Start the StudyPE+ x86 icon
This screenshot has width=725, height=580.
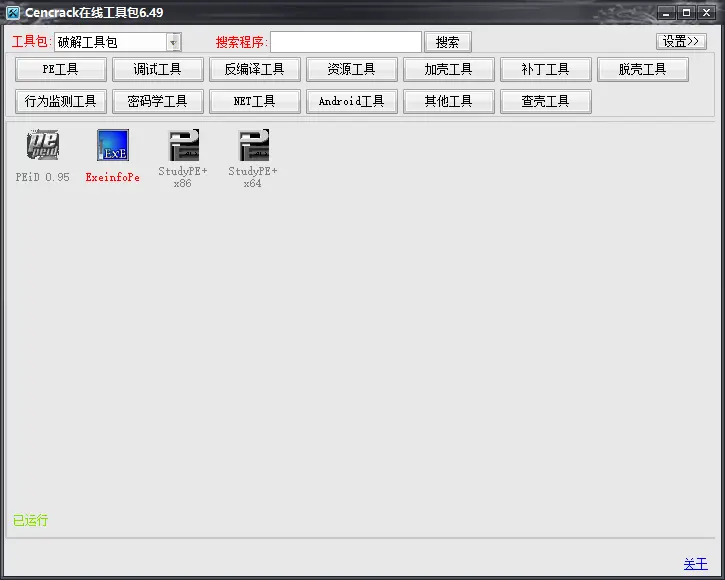pyautogui.click(x=183, y=145)
